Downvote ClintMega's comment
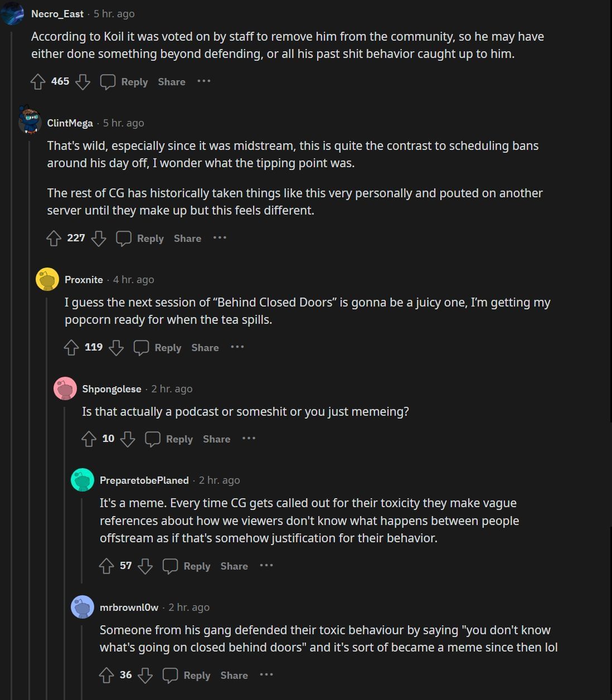Viewport: 612px width, 700px height. 99,239
